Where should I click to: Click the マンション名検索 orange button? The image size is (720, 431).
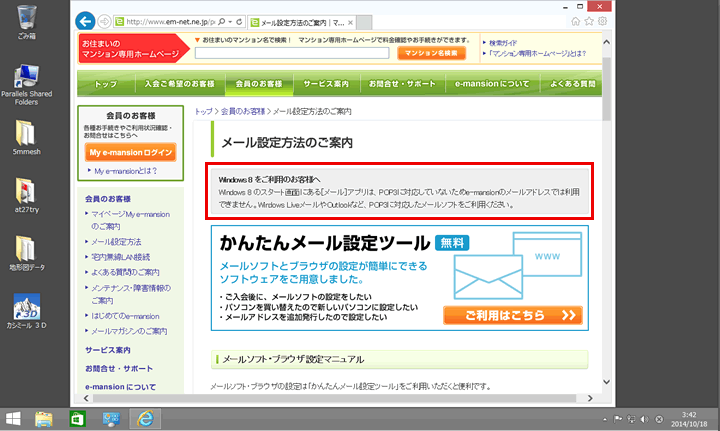click(431, 53)
